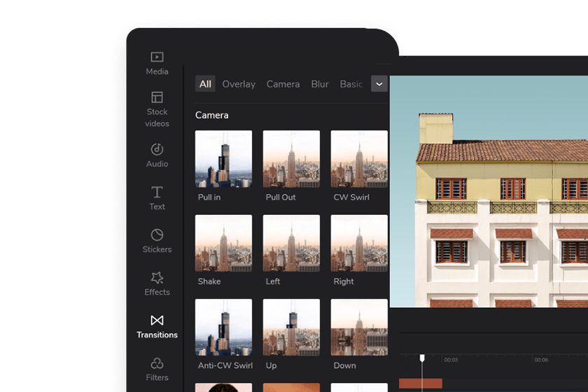Open the Stickers panel icon
The width and height of the screenshot is (588, 392).
click(x=157, y=234)
